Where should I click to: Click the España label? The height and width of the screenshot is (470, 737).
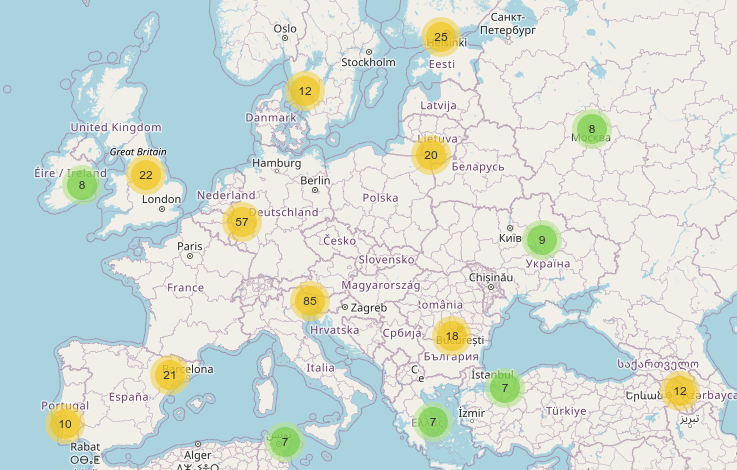[x=129, y=397]
